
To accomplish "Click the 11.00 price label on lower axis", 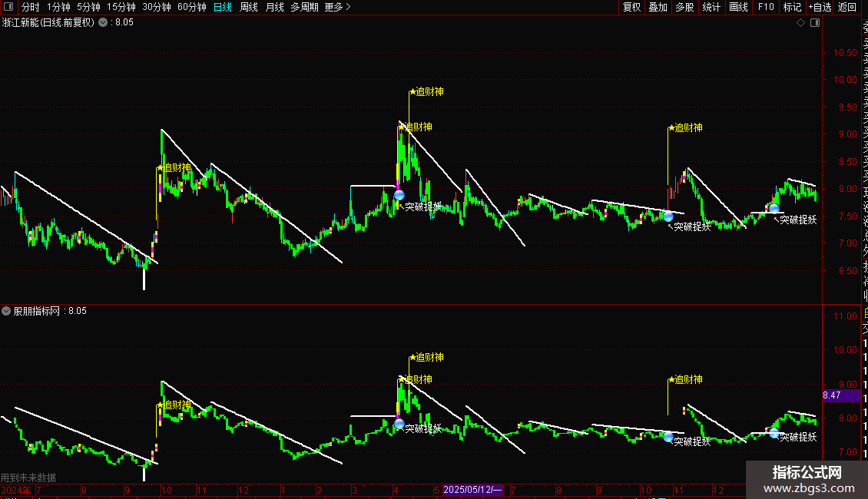I will point(845,316).
